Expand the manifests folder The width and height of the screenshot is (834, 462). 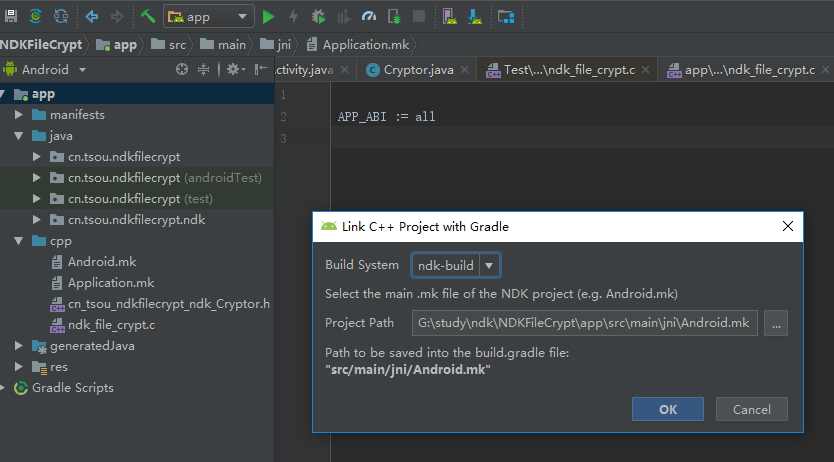19,115
